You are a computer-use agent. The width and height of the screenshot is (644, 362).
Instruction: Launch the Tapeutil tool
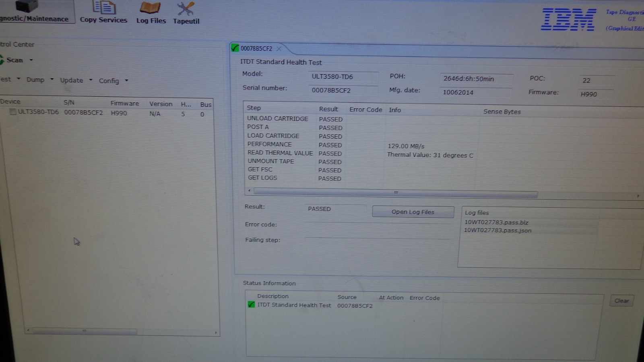click(x=186, y=13)
